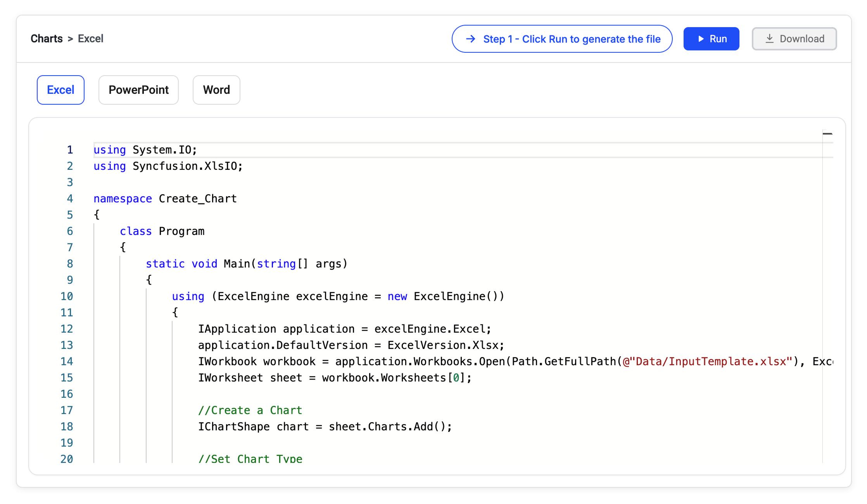Image resolution: width=867 pixels, height=504 pixels.
Task: Click the ExcelEngine using statement line
Action: click(x=338, y=296)
